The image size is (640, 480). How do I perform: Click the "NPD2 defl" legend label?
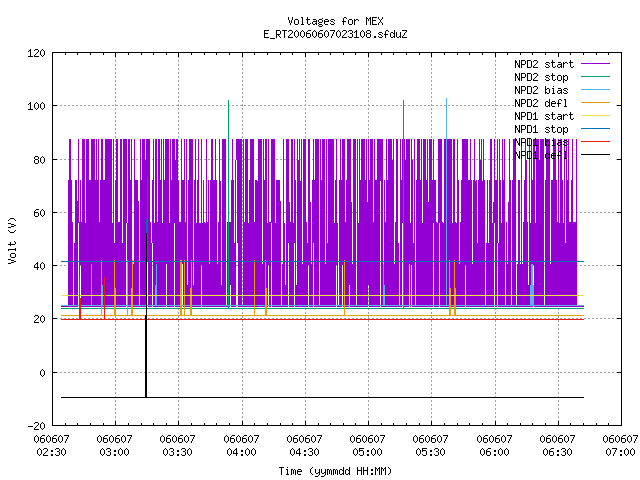click(x=541, y=103)
